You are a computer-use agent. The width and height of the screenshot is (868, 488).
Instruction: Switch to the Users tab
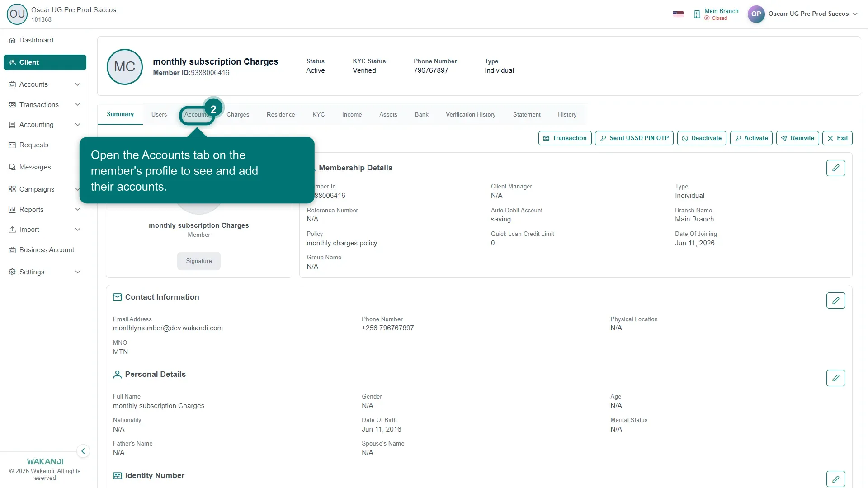pos(159,115)
